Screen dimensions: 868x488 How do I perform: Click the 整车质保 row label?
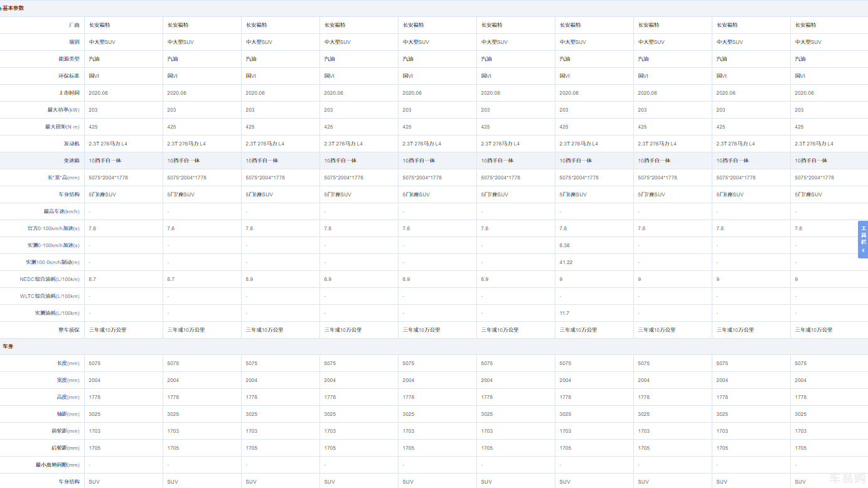(69, 330)
